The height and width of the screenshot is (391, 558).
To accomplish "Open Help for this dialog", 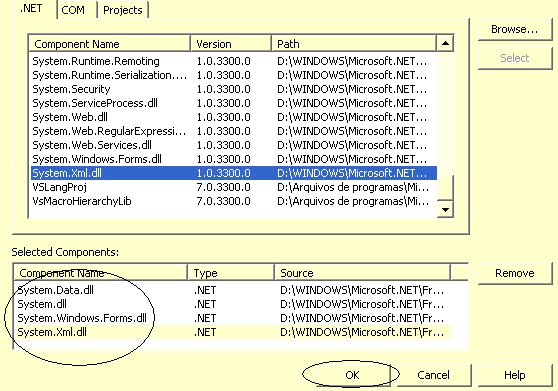I will tap(514, 375).
